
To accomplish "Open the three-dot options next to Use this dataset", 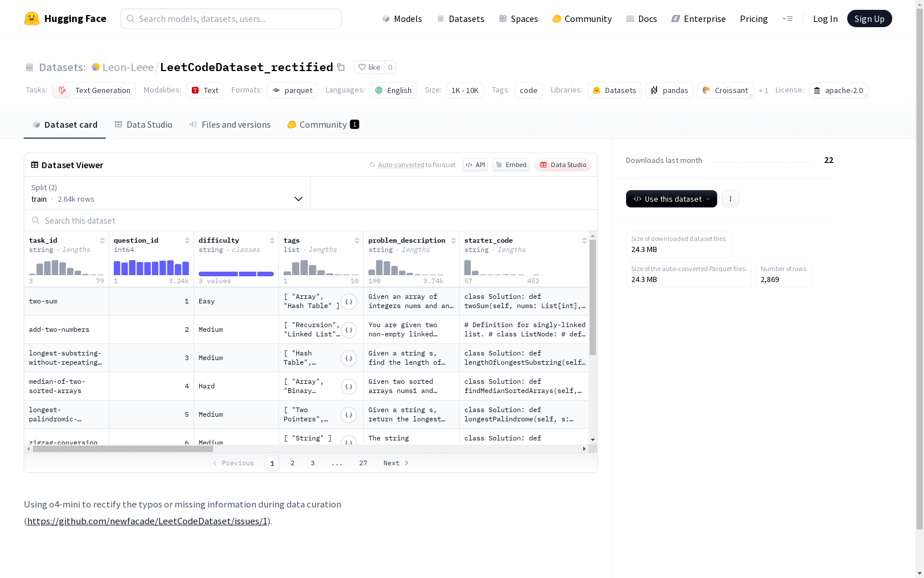I will coord(731,199).
